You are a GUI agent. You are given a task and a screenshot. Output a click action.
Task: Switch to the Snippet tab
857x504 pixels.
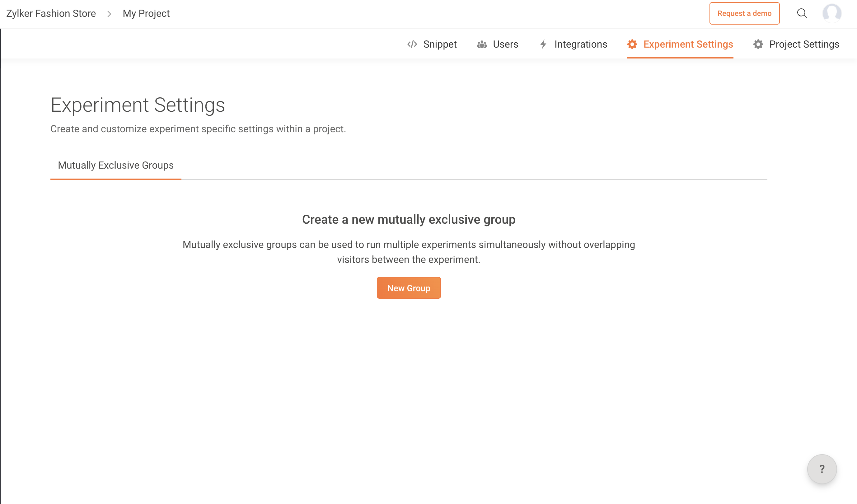(x=440, y=44)
